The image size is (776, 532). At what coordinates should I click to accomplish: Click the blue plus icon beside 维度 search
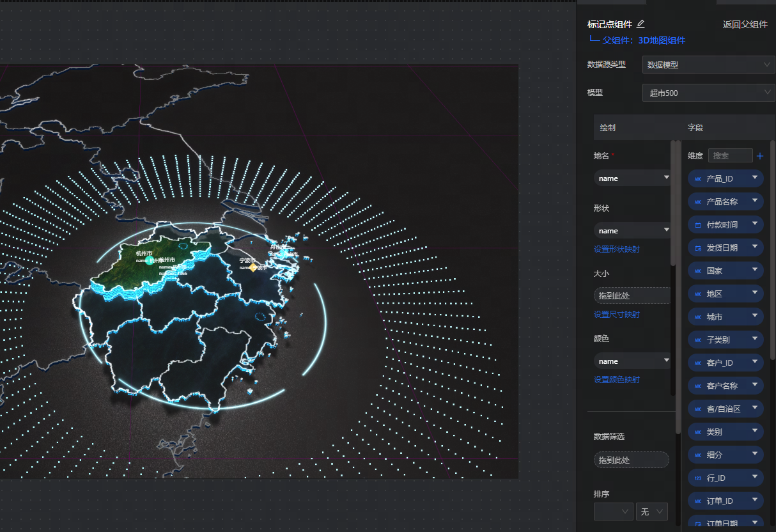(x=760, y=156)
